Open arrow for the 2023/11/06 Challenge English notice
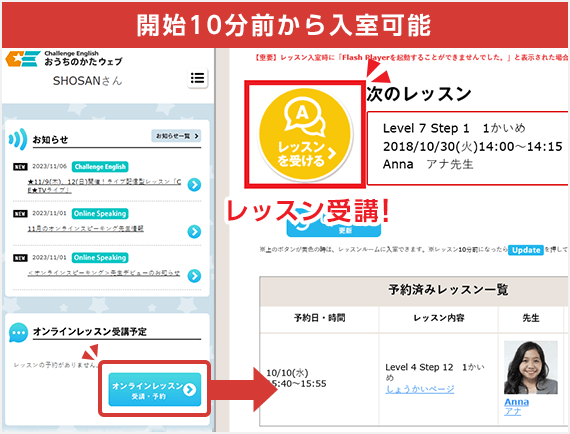The height and width of the screenshot is (434, 570). (194, 185)
